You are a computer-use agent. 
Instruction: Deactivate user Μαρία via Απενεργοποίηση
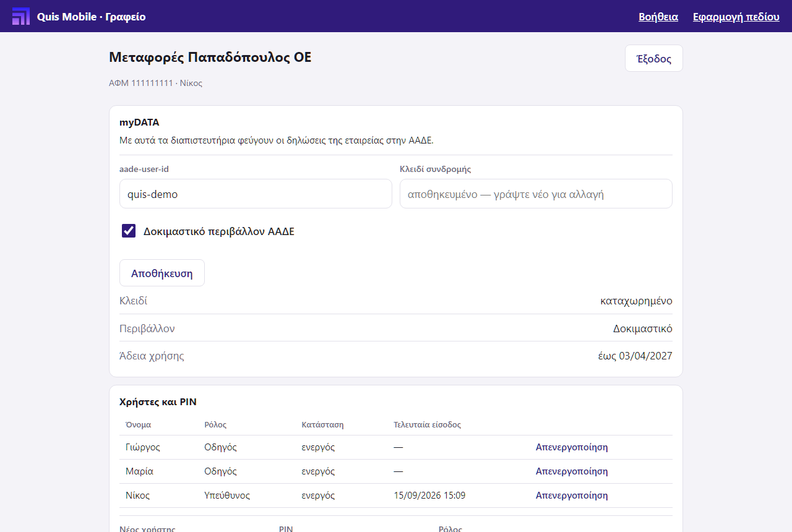point(572,471)
